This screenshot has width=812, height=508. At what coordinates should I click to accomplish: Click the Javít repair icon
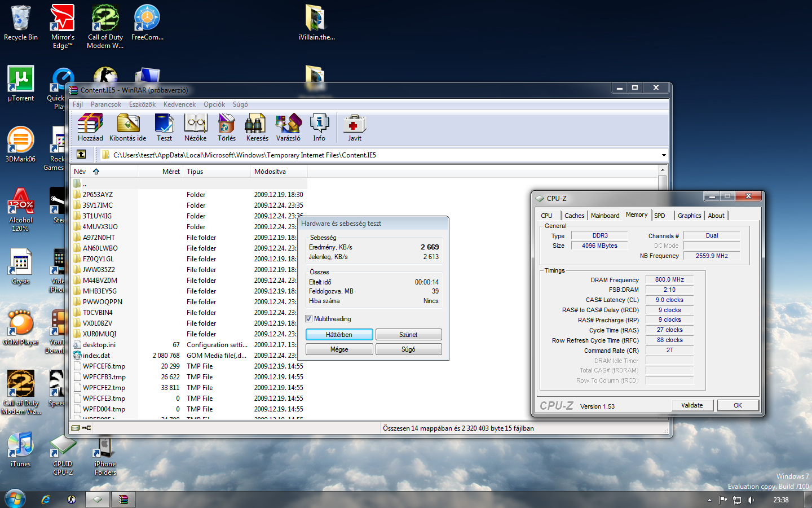tap(355, 128)
